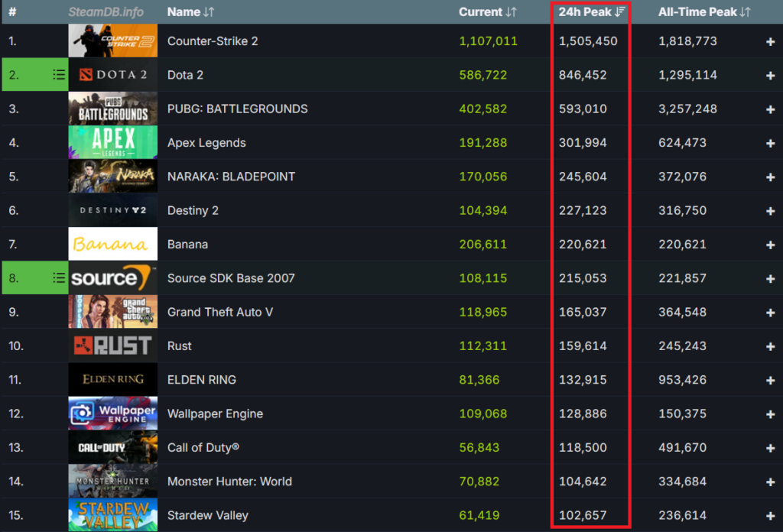Click the # rank column header
The image size is (783, 532).
[12, 12]
